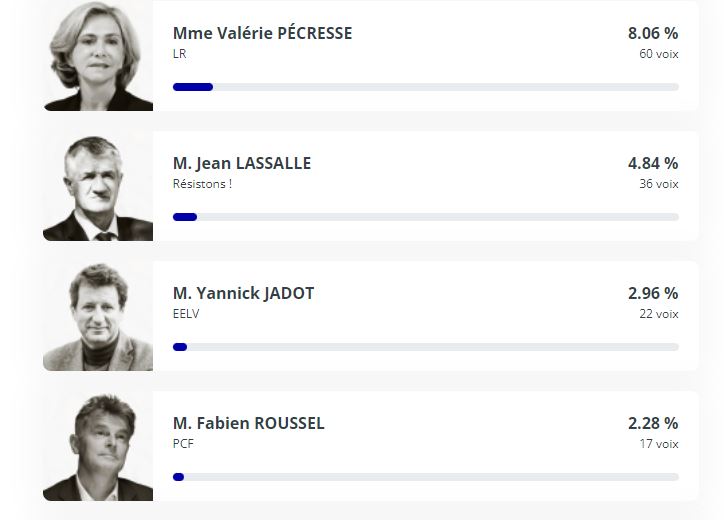724x520 pixels.
Task: Click the Lassalle vote progress bar
Action: pyautogui.click(x=426, y=217)
